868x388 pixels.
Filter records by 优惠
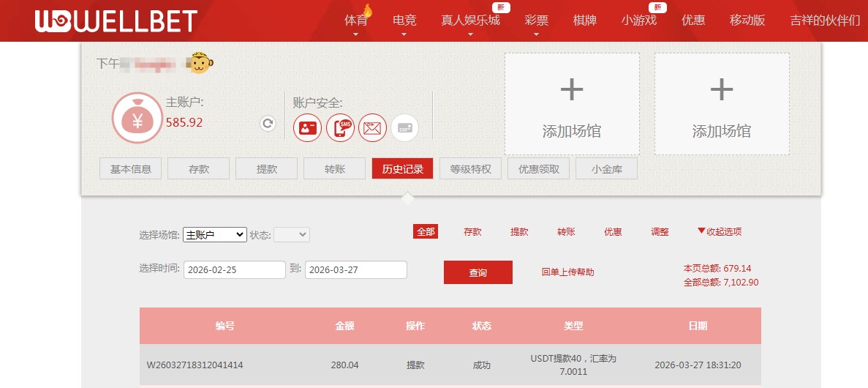(613, 231)
